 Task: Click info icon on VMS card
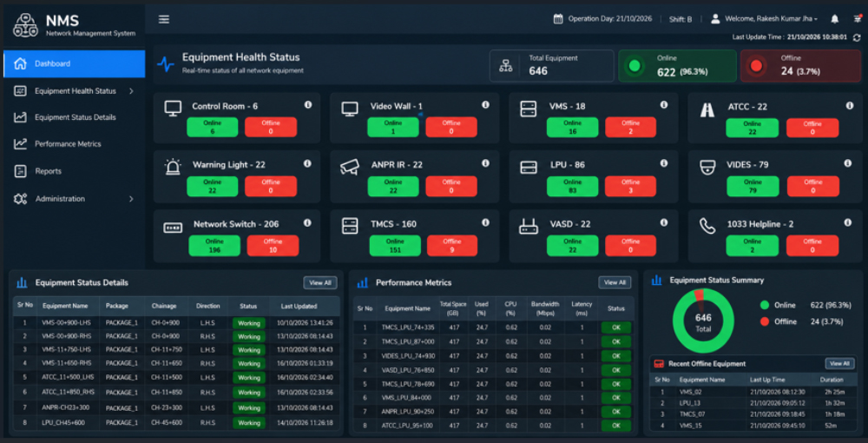664,104
